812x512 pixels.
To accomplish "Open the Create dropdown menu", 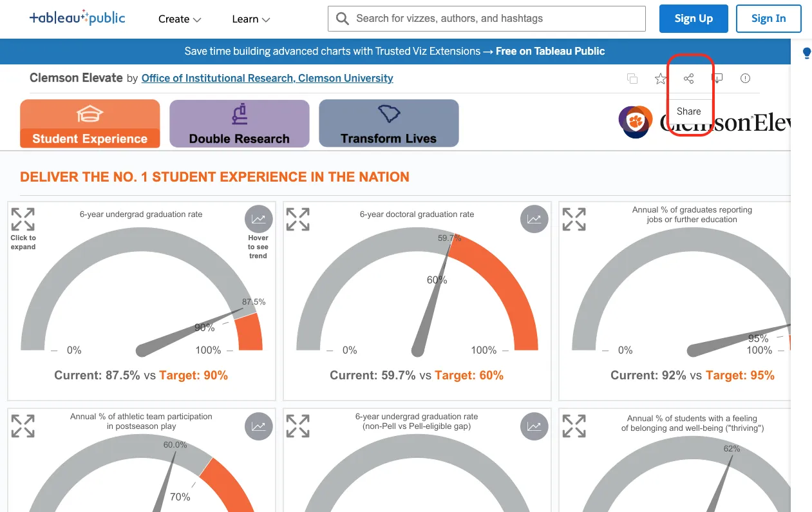I will point(179,19).
